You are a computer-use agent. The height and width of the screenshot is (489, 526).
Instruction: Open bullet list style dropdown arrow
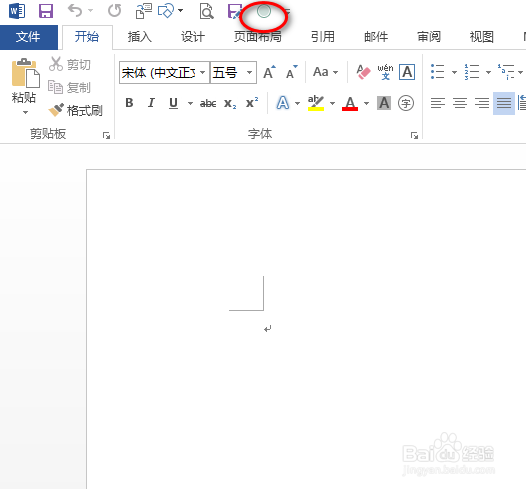pyautogui.click(x=454, y=72)
